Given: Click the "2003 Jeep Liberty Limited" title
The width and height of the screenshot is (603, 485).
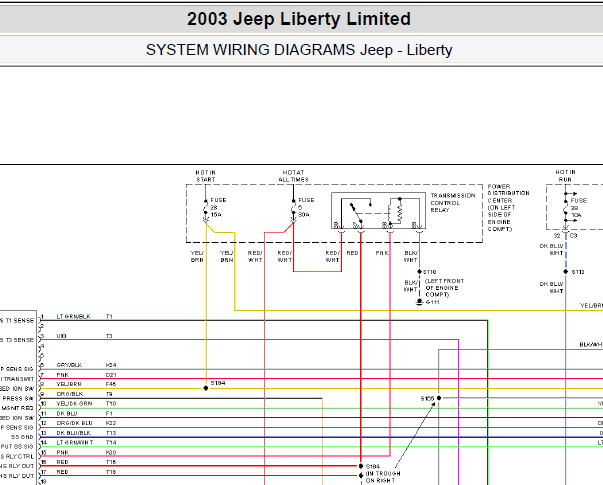Looking at the screenshot, I should tap(299, 19).
